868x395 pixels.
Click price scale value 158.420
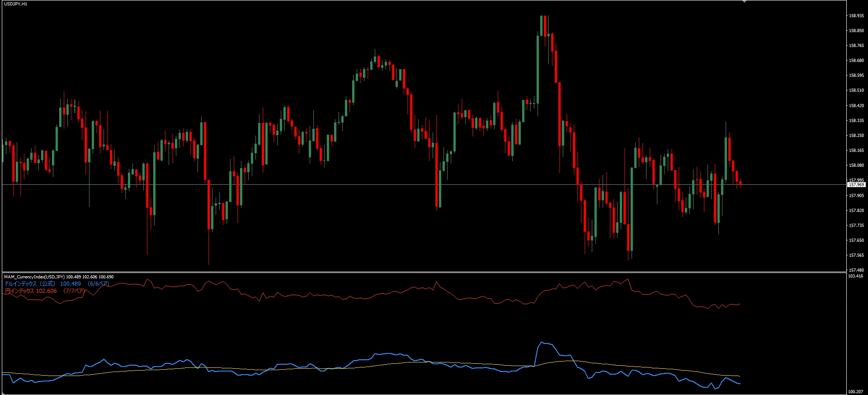click(857, 106)
